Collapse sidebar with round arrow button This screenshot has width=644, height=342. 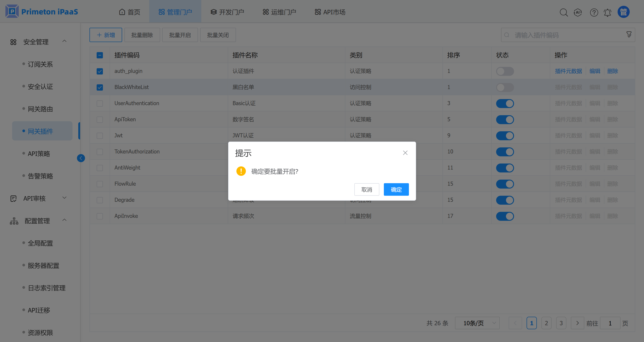(x=81, y=158)
